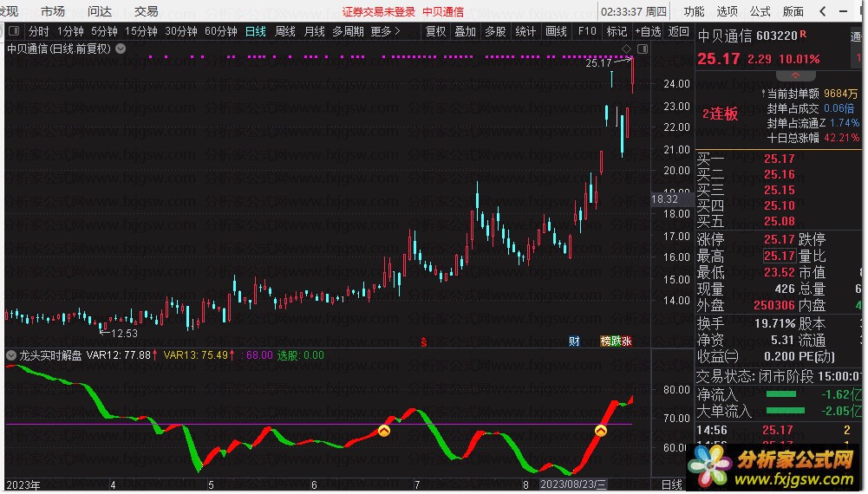
Task: Click the 当前封单额 9684万 value
Action: pos(841,94)
